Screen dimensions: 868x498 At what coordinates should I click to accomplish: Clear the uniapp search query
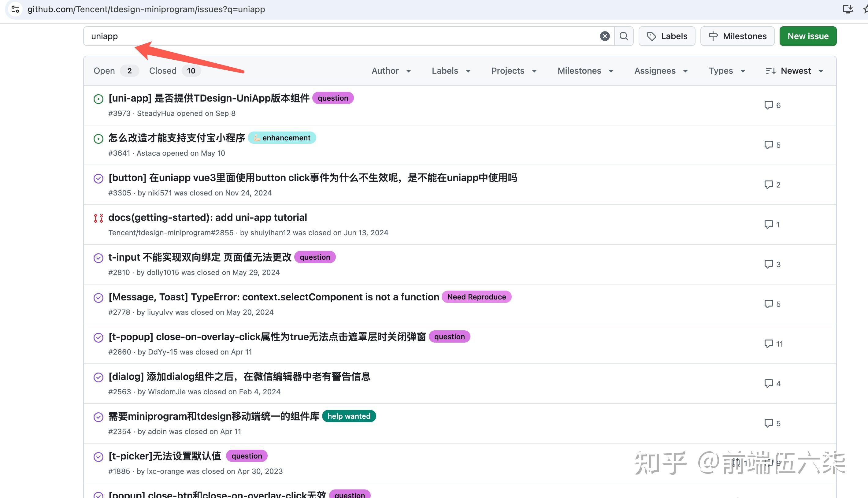pyautogui.click(x=605, y=36)
